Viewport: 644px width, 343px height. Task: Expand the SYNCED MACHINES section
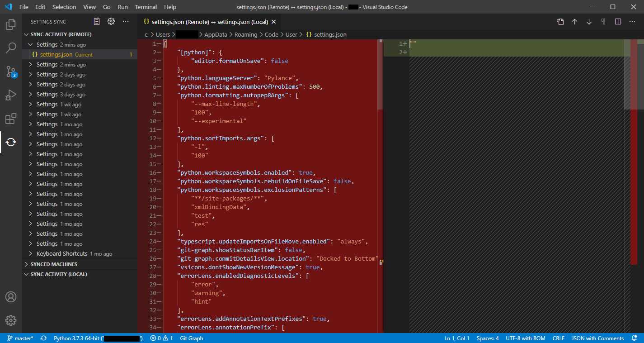[x=53, y=264]
